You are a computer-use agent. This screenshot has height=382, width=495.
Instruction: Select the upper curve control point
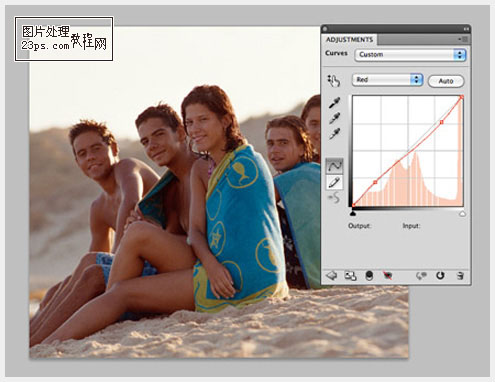(x=442, y=122)
